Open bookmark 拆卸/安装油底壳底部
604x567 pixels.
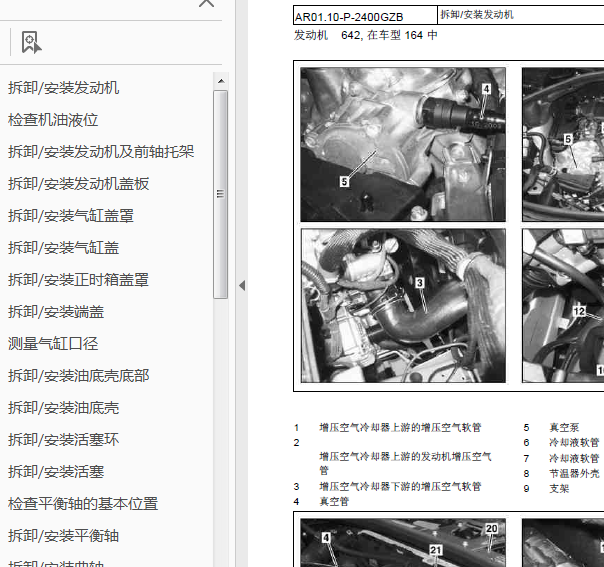click(79, 376)
